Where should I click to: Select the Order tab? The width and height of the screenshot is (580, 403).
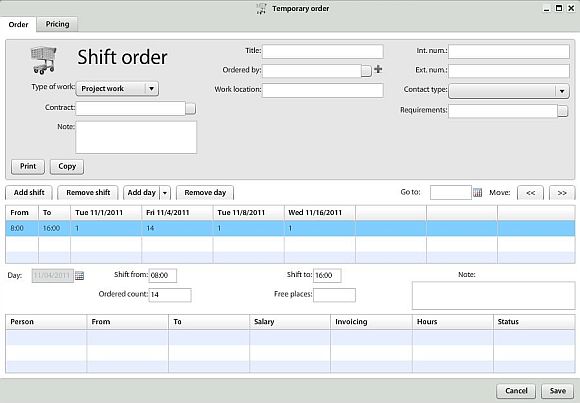click(18, 24)
